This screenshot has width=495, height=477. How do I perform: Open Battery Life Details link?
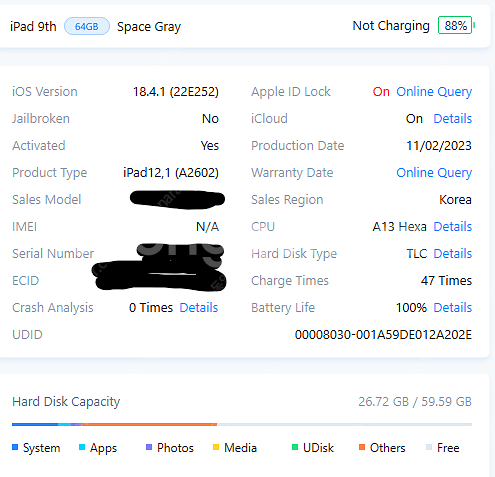pyautogui.click(x=453, y=308)
